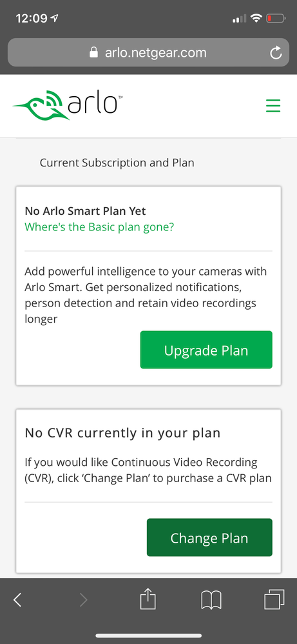Open the Safari share sheet icon
The width and height of the screenshot is (297, 644).
click(148, 599)
